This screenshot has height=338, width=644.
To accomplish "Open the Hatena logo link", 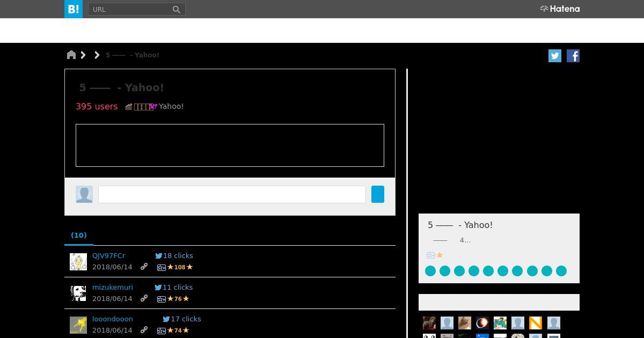I will [560, 9].
